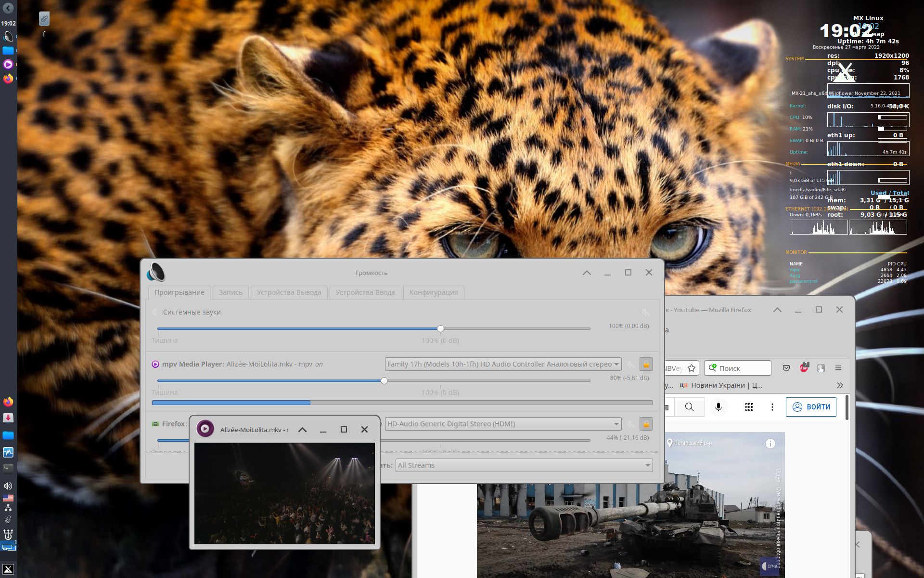This screenshot has height=578, width=924.
Task: Open mpv output device dropdown
Action: (x=503, y=364)
